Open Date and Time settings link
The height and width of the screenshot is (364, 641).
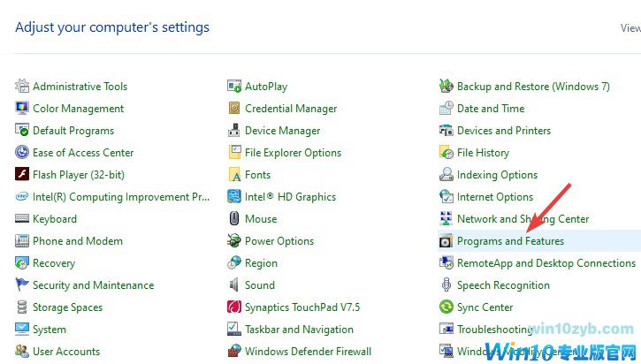(x=491, y=109)
